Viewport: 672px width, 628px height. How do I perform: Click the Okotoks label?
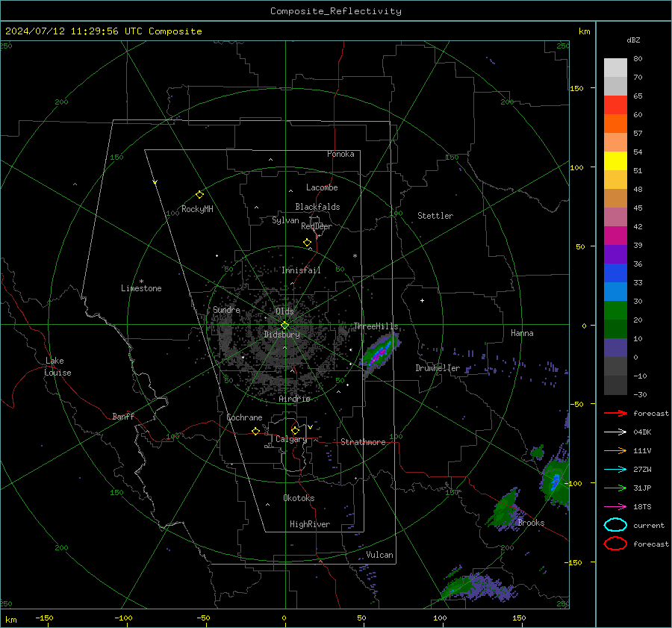point(299,498)
